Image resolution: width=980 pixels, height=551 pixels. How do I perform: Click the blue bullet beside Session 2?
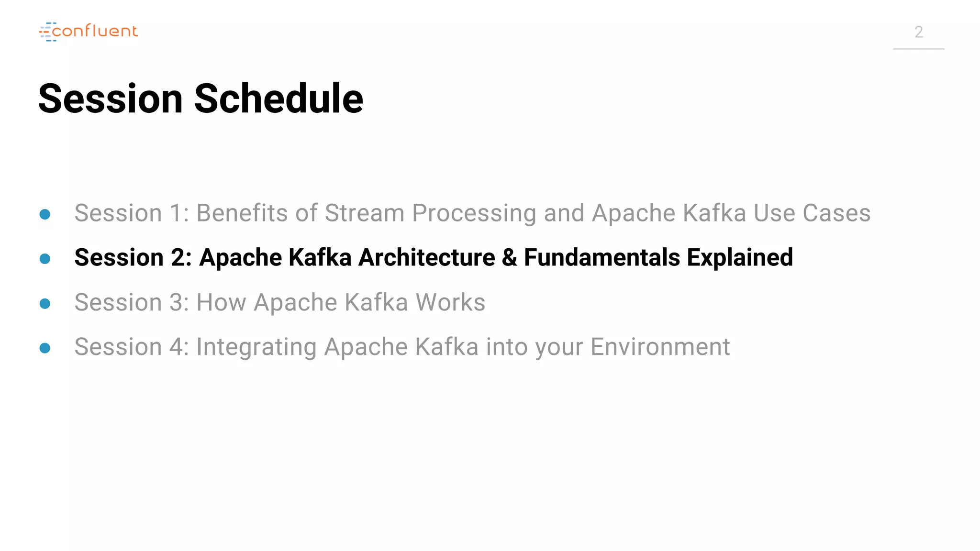click(45, 259)
